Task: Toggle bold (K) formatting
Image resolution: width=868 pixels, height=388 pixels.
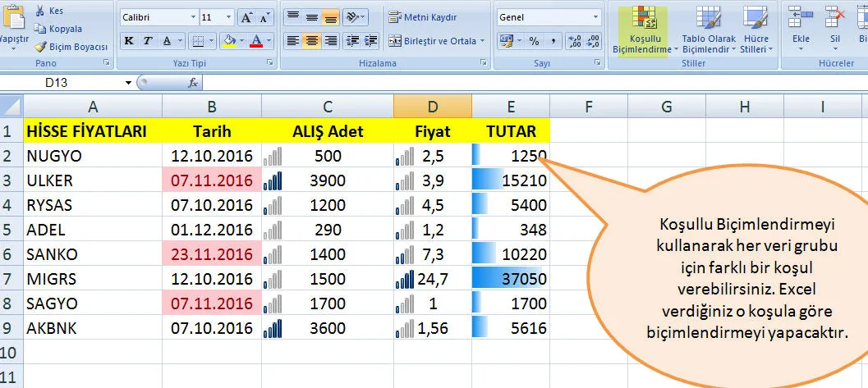Action: click(129, 41)
